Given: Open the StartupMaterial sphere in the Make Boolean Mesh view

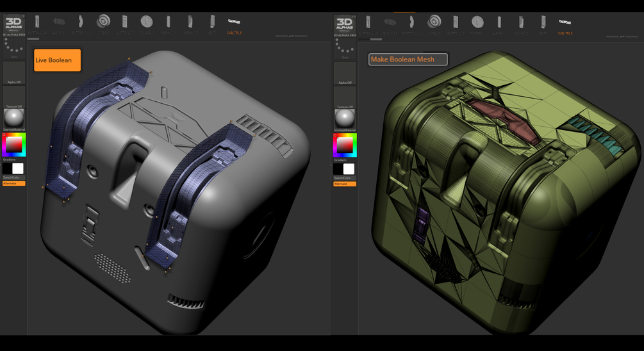Looking at the screenshot, I should coord(345,120).
